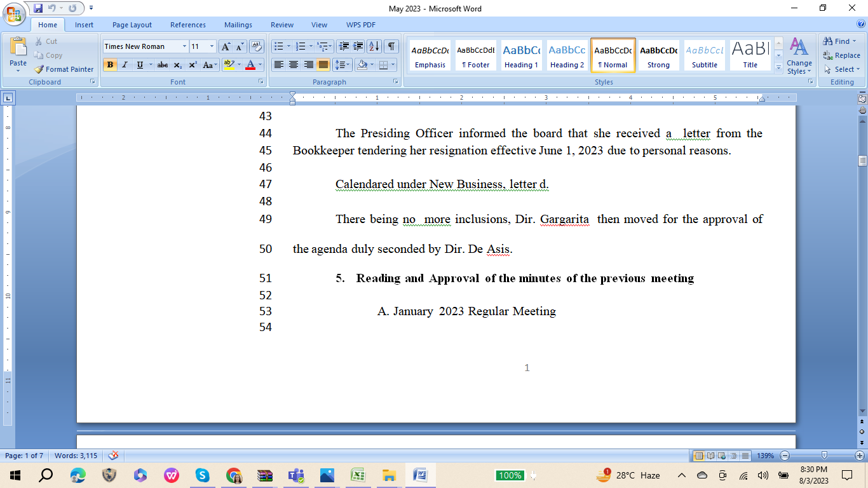Apply the Heading 1 style
868x488 pixels.
coord(521,55)
